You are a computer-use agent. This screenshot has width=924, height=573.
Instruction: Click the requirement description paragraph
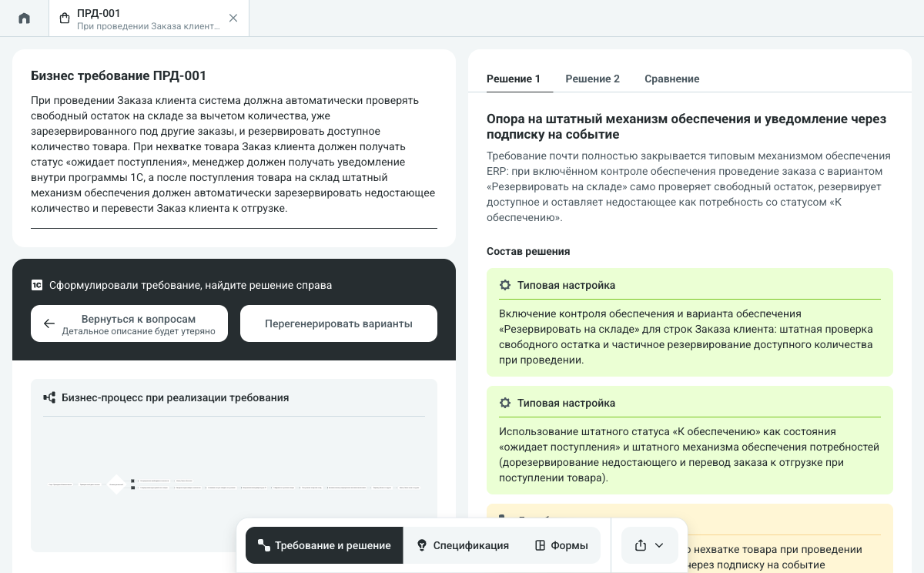233,154
